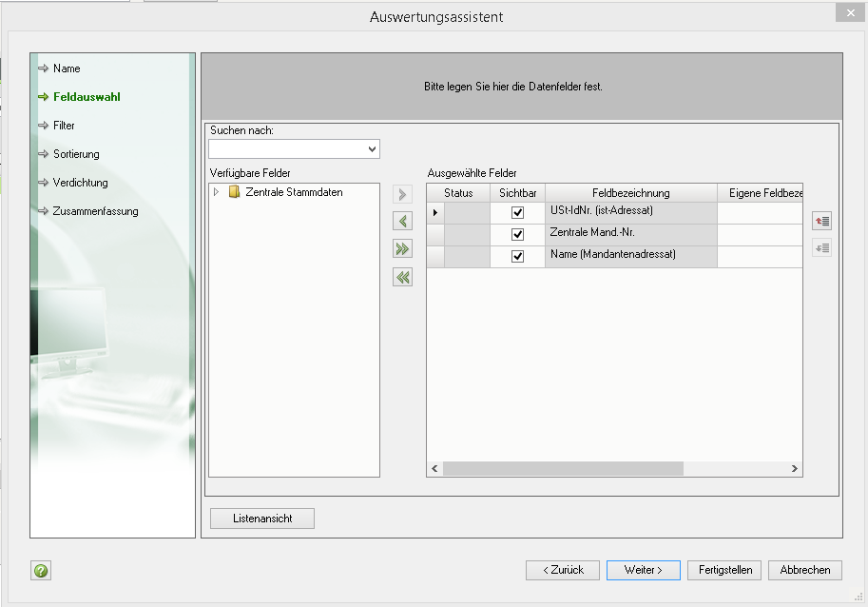Click the Zentrale Stammdaten folder icon
Viewport: 868px width, 607px height.
[x=234, y=192]
